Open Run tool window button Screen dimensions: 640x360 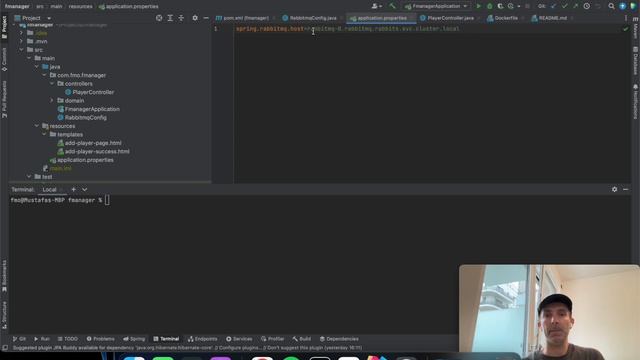click(x=42, y=339)
